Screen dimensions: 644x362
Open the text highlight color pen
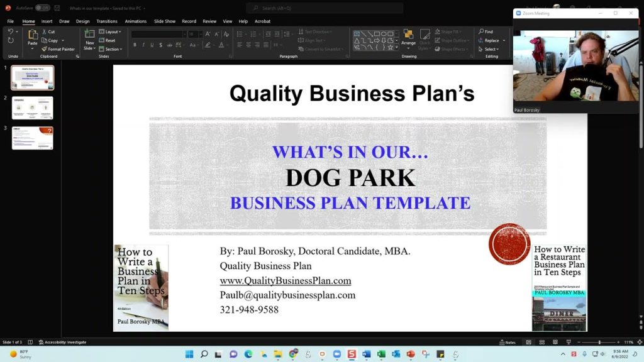(208, 45)
